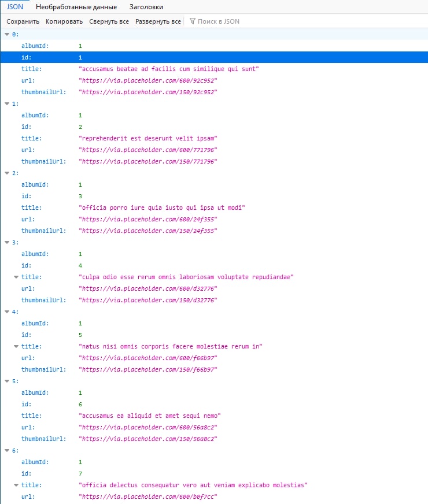Collapse array item 3

(x=7, y=243)
